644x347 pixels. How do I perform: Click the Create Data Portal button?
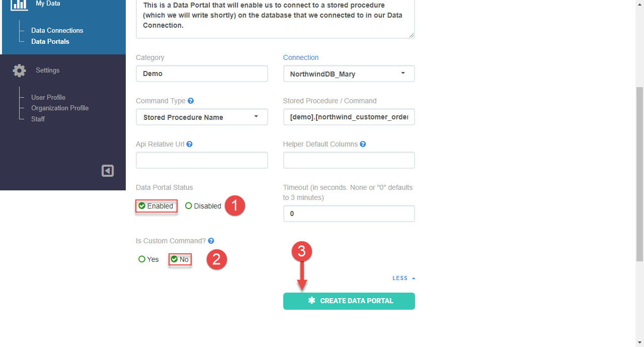click(349, 301)
